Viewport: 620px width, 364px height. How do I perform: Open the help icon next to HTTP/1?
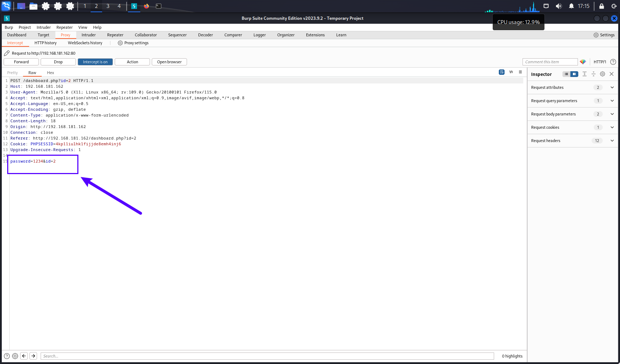point(613,62)
